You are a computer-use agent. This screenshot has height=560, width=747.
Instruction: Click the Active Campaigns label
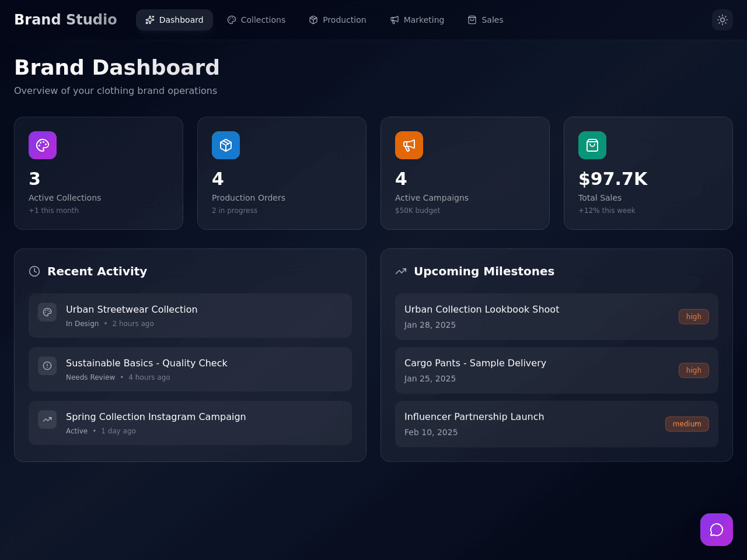coord(432,198)
